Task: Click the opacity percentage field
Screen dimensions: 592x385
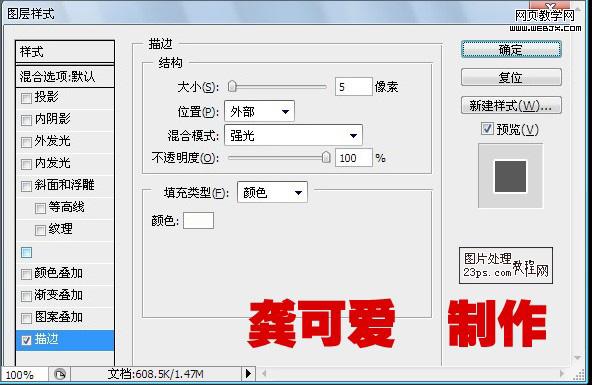Action: click(354, 158)
